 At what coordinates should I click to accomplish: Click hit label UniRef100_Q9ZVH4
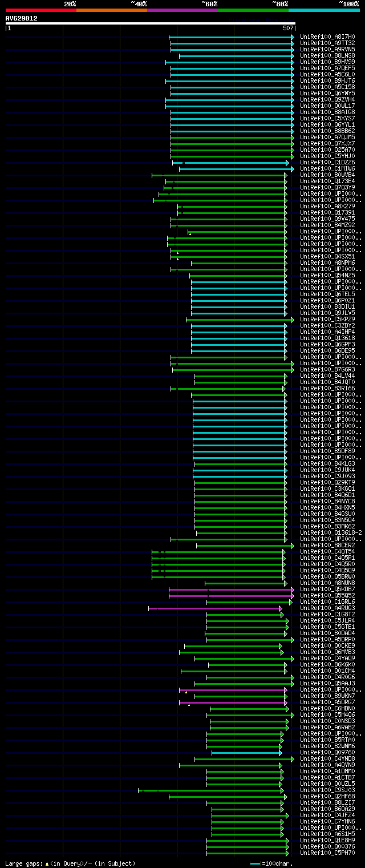(x=327, y=100)
